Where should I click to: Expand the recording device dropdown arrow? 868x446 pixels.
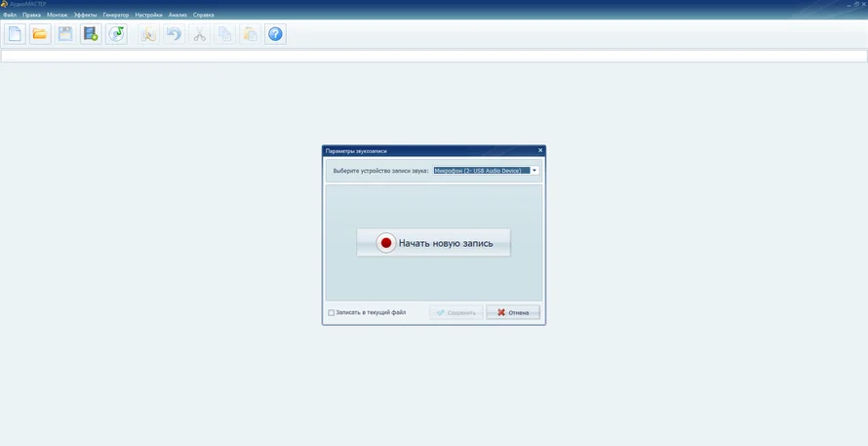(x=534, y=171)
